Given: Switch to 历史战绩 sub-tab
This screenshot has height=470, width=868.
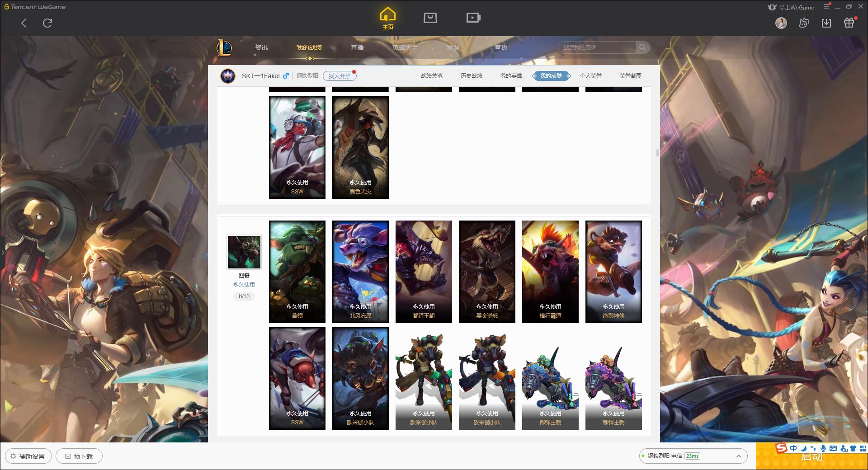Looking at the screenshot, I should [472, 76].
